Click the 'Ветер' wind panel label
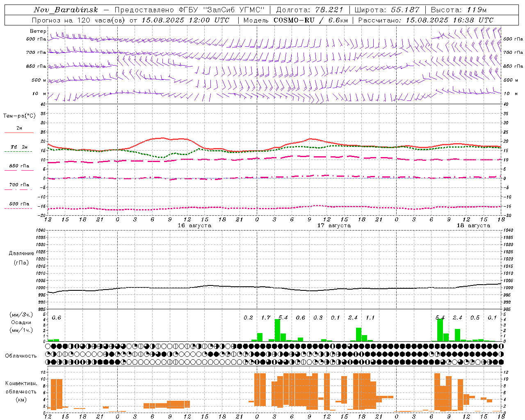This screenshot has height=420, width=525. [x=38, y=31]
